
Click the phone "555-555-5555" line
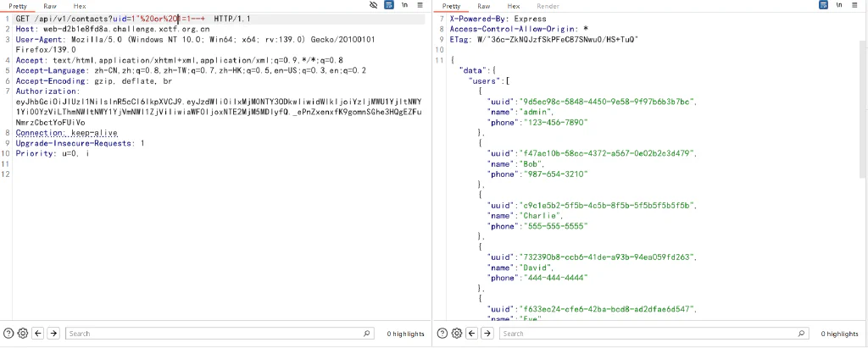click(537, 226)
